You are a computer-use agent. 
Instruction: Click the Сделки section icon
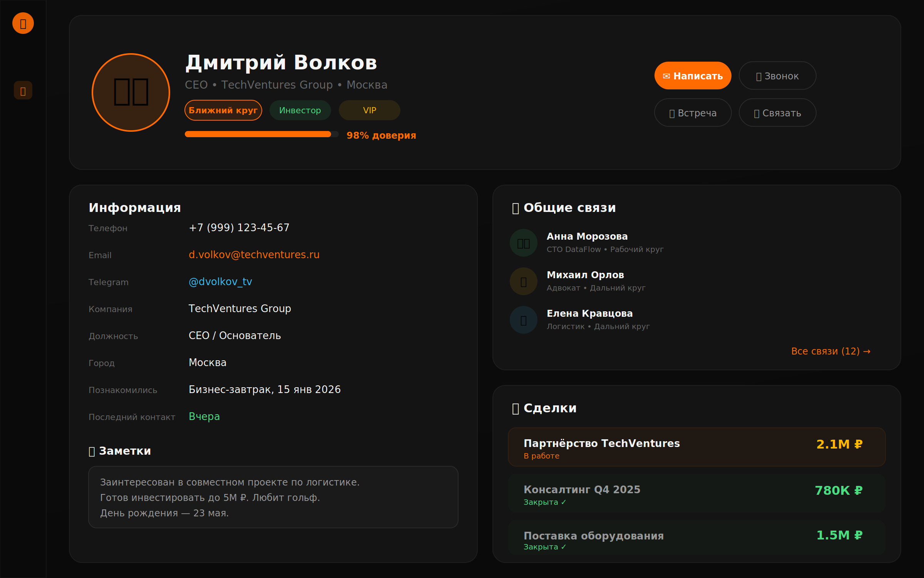pos(516,408)
